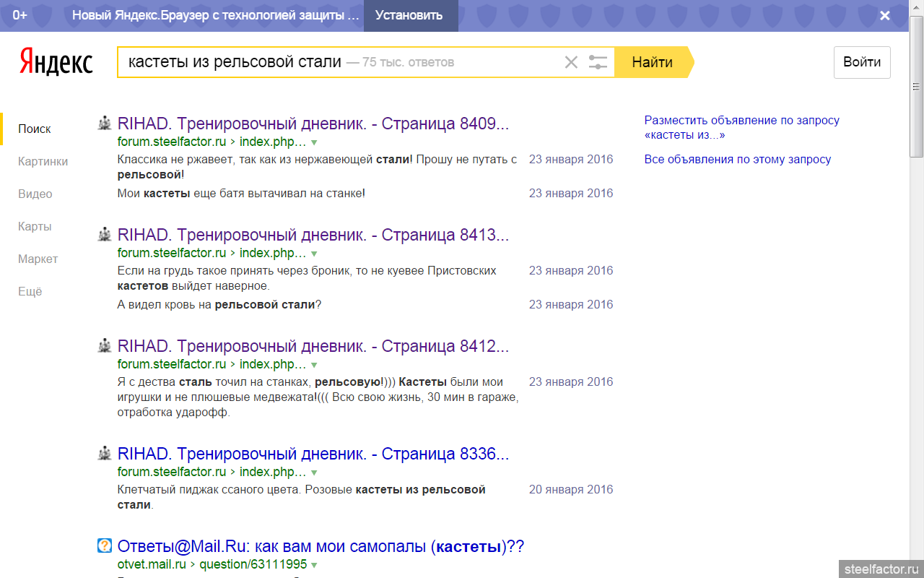Click snippet text 'Мои кастеты еще батя вытачивал'
The width and height of the screenshot is (924, 578).
pyautogui.click(x=242, y=194)
